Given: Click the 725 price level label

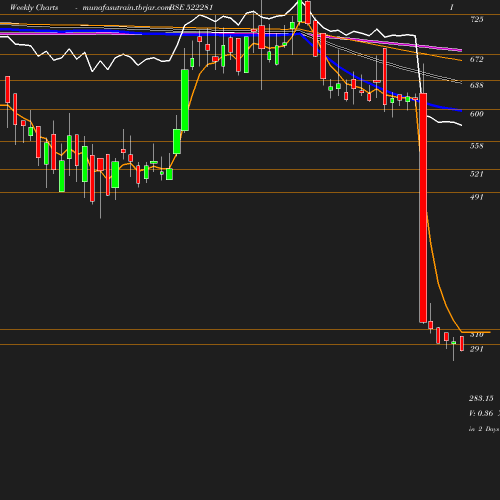Looking at the screenshot, I should 477,19.
